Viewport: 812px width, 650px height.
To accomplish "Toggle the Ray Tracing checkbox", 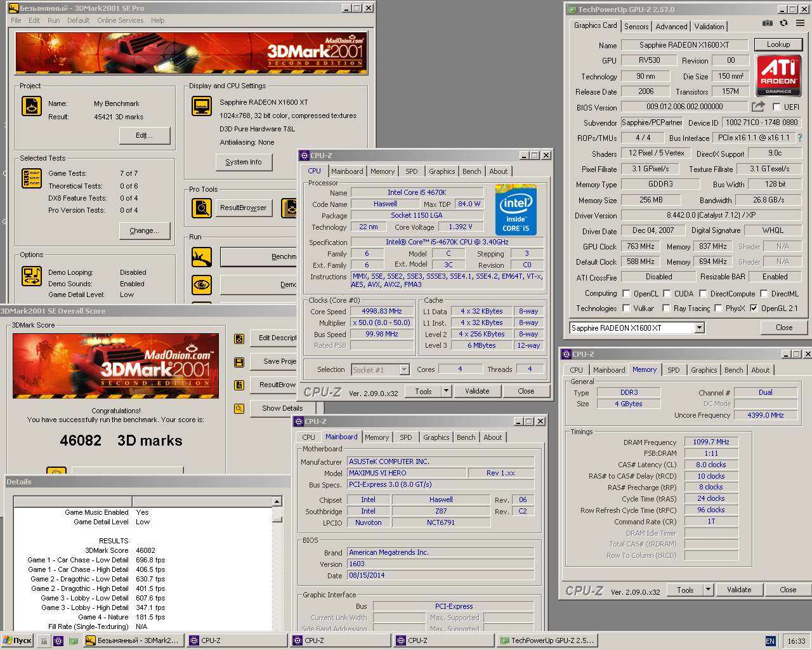I will tap(666, 308).
